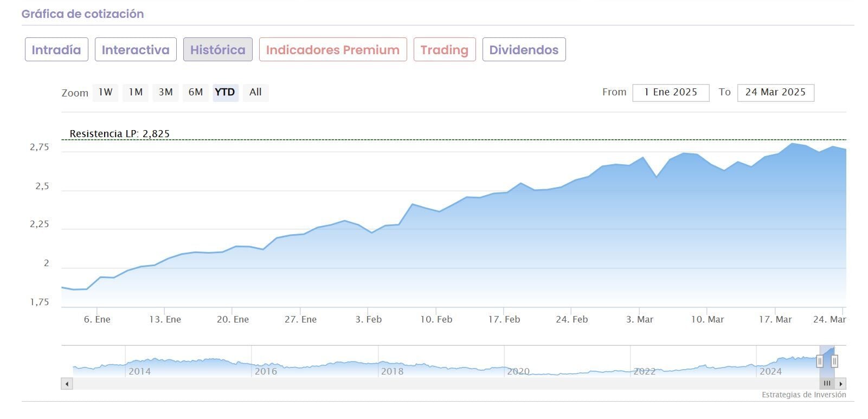Set zoom range to 6M
Image resolution: width=868 pixels, height=419 pixels.
coord(196,92)
